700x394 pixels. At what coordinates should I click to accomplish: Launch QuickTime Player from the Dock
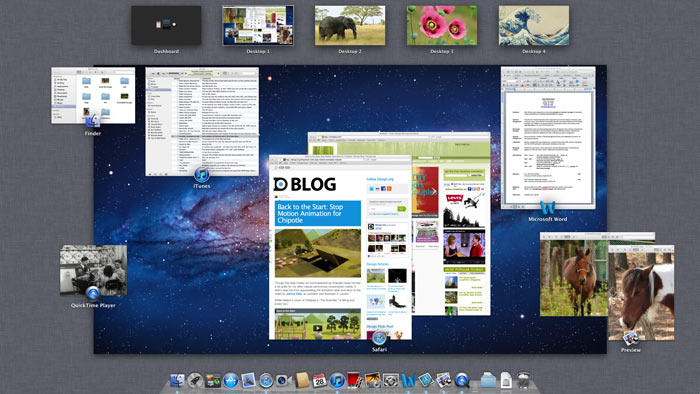[x=462, y=381]
